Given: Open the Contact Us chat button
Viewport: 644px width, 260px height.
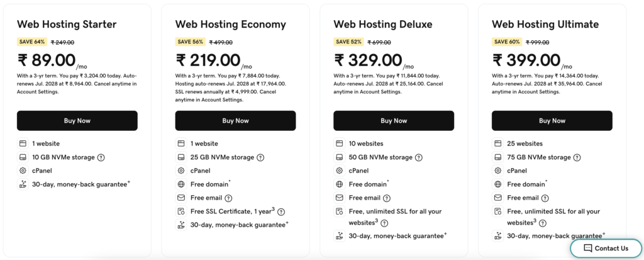Looking at the screenshot, I should click(606, 248).
